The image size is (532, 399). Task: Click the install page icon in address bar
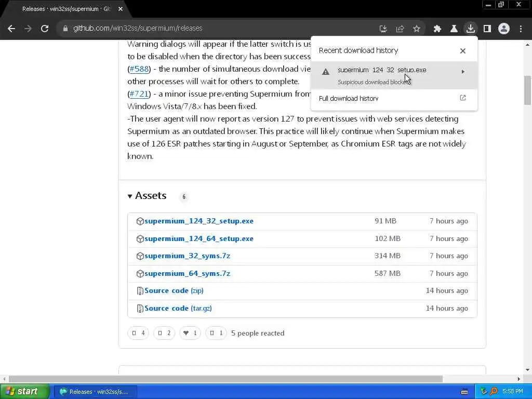point(383,29)
